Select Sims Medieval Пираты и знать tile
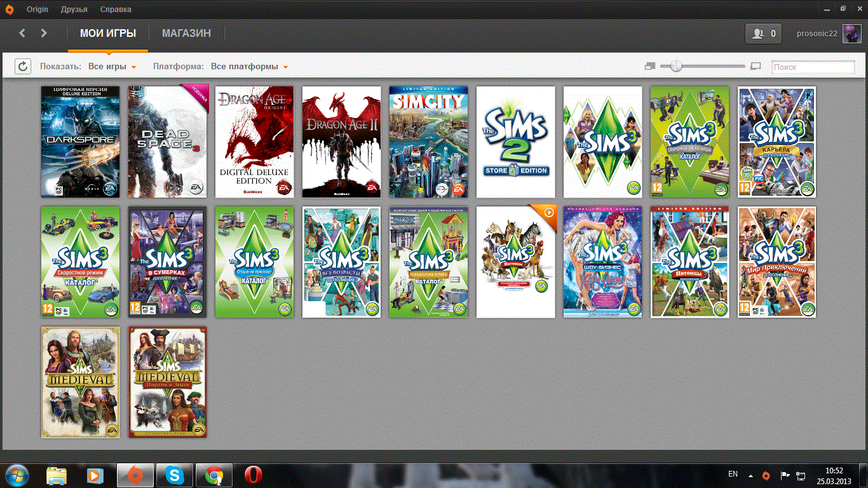Image resolution: width=868 pixels, height=488 pixels. [168, 382]
